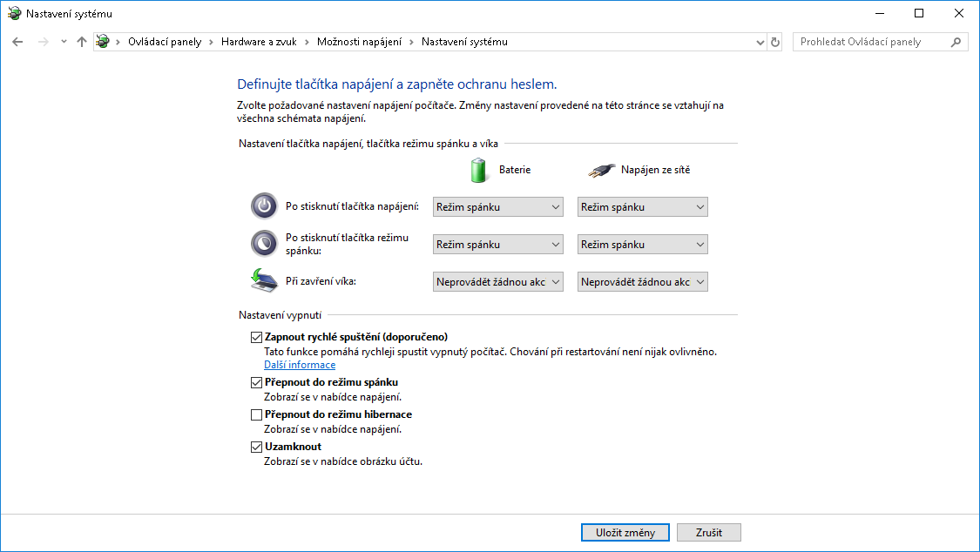Image resolution: width=980 pixels, height=552 pixels.
Task: Click the laptop lid closing icon
Action: pyautogui.click(x=263, y=280)
